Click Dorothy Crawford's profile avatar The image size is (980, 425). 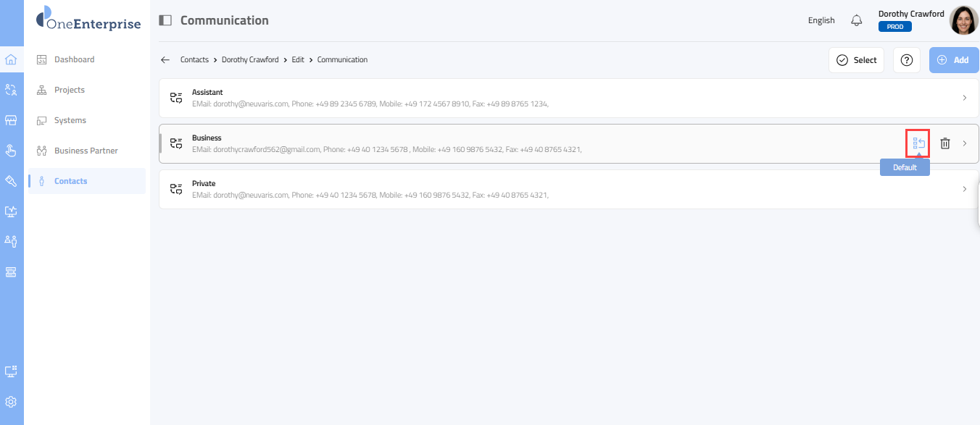963,20
